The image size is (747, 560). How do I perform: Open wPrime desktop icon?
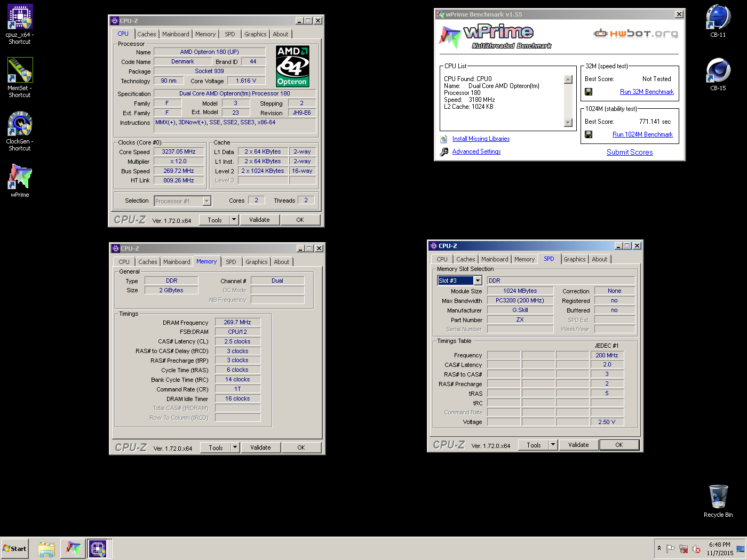(x=20, y=180)
